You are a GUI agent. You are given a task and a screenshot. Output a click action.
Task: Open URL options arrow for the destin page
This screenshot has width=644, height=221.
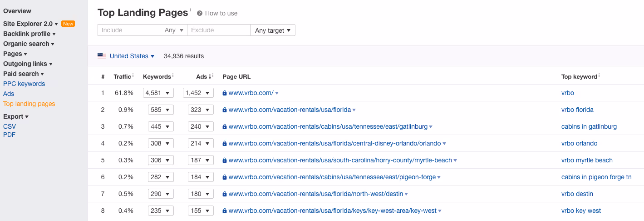(x=406, y=194)
